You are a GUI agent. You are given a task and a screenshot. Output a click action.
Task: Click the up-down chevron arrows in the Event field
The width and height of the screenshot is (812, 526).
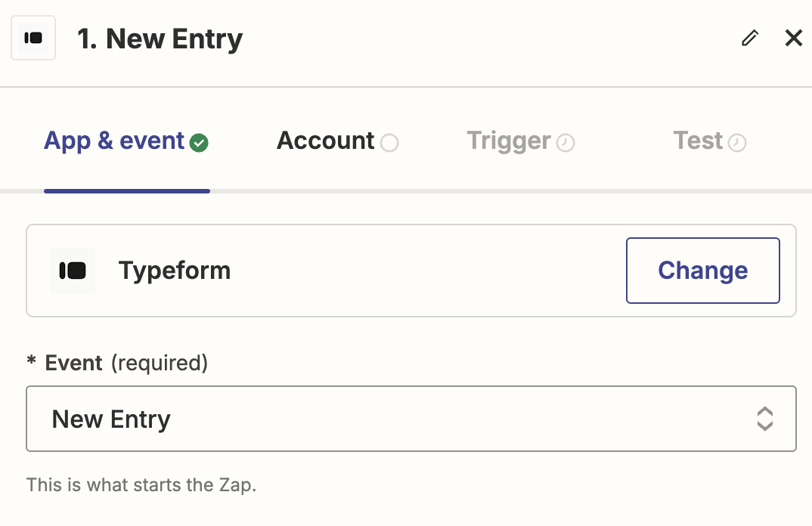coord(765,419)
